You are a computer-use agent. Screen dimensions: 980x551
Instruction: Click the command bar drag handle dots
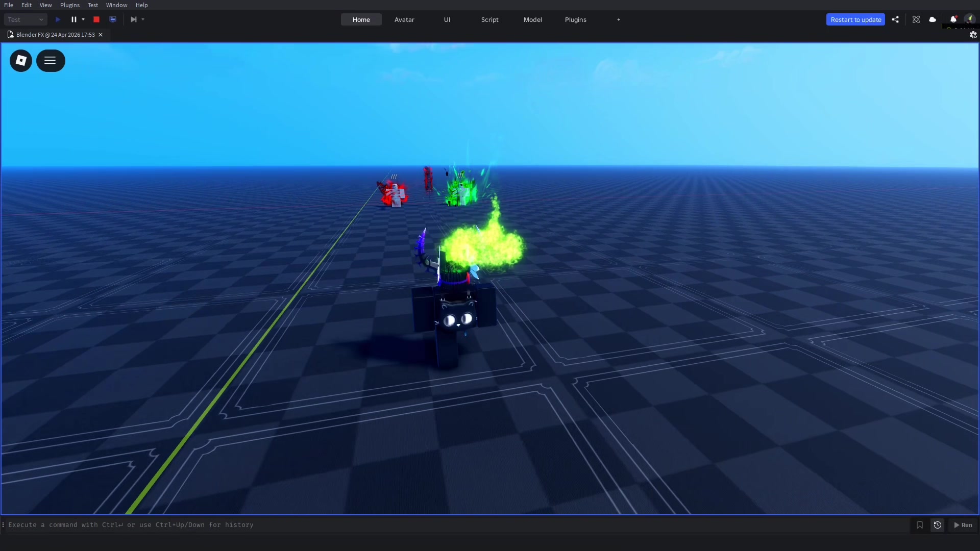(x=3, y=524)
